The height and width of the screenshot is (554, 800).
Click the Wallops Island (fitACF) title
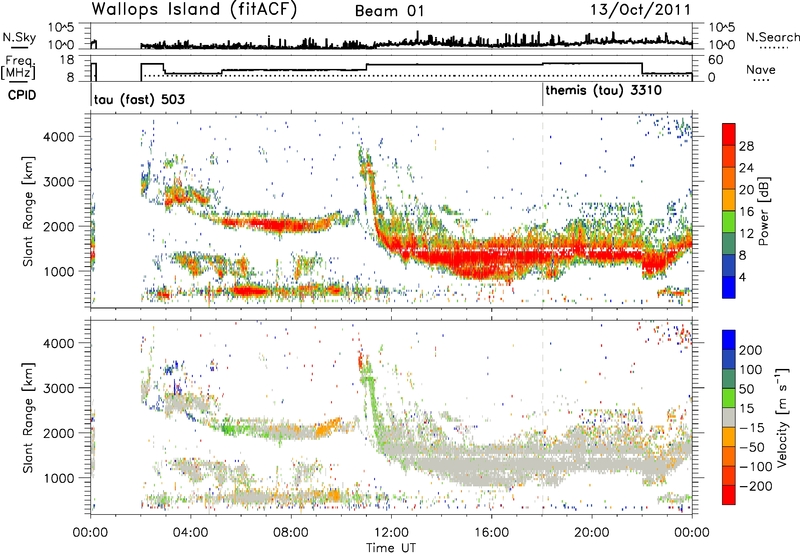click(x=194, y=10)
